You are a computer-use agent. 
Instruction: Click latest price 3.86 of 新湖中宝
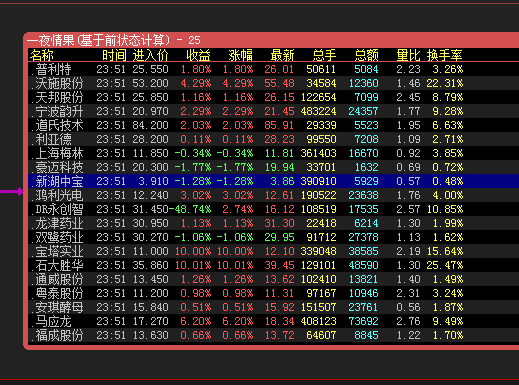pos(282,181)
